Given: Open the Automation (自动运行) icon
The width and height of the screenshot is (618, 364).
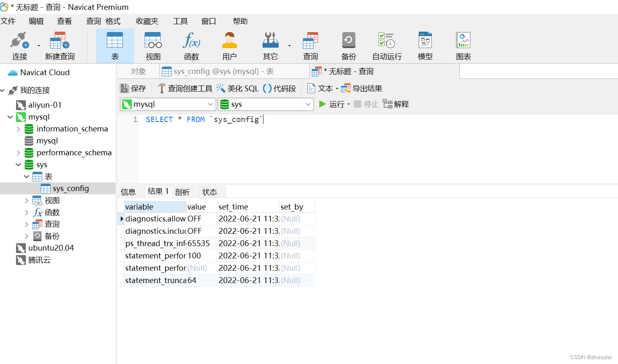Looking at the screenshot, I should point(387,46).
